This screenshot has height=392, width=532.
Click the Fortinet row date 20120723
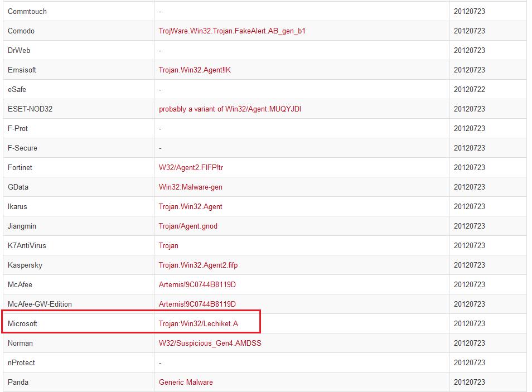click(469, 168)
